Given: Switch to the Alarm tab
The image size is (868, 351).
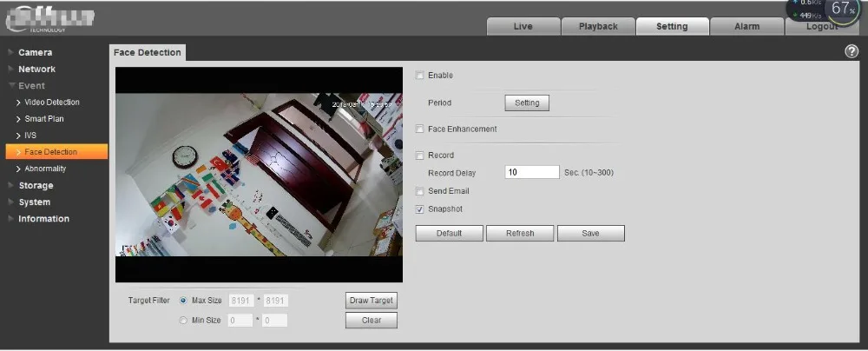Looking at the screenshot, I should pos(746,27).
